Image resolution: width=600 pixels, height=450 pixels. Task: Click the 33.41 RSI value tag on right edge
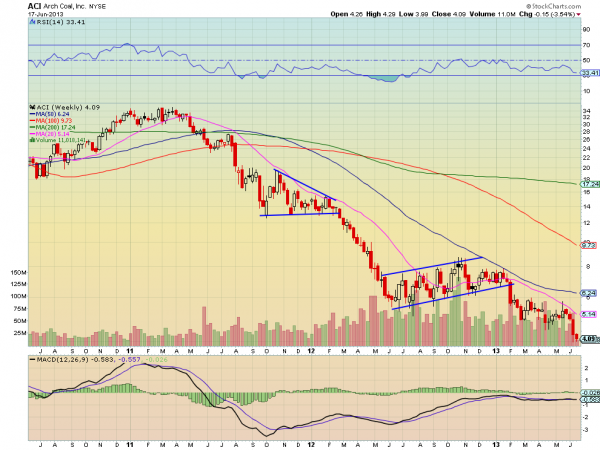pos(590,73)
